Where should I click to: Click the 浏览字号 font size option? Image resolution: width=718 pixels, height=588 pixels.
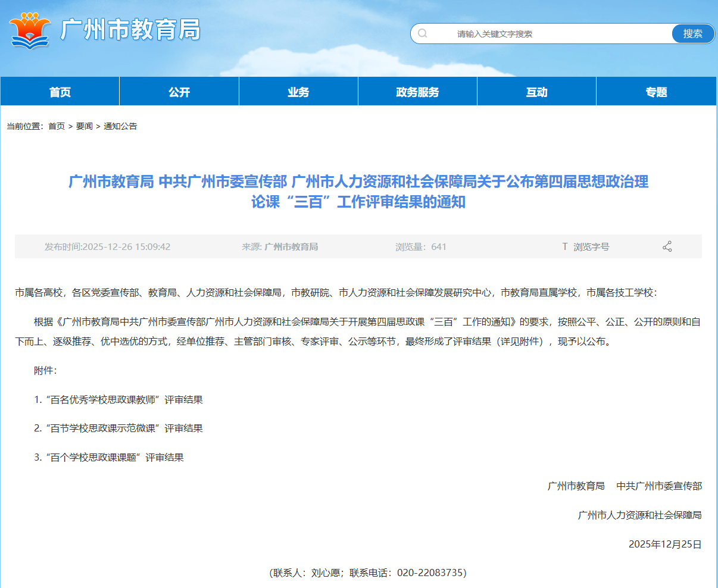pos(591,246)
